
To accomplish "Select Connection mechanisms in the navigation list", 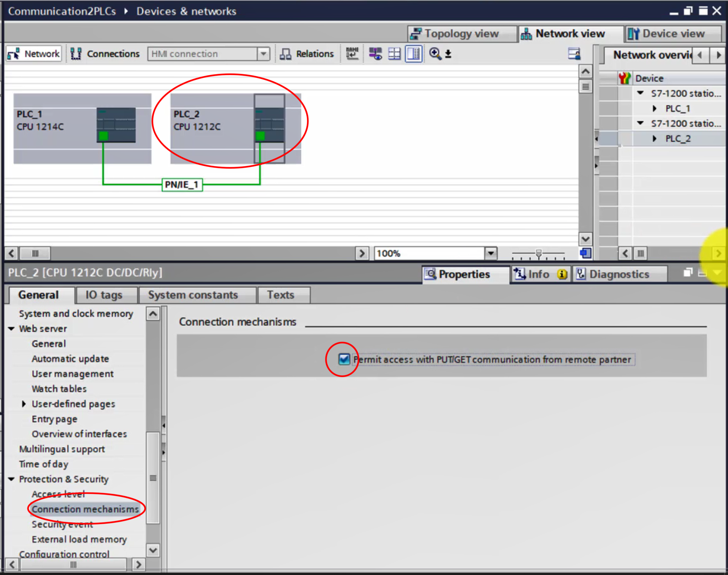I will coord(85,509).
